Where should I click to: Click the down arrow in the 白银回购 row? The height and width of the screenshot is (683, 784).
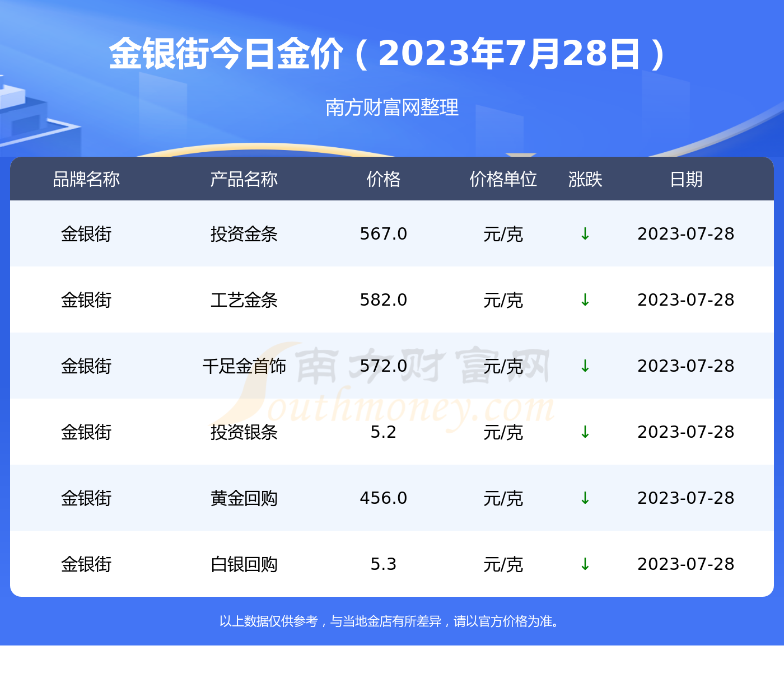585,564
